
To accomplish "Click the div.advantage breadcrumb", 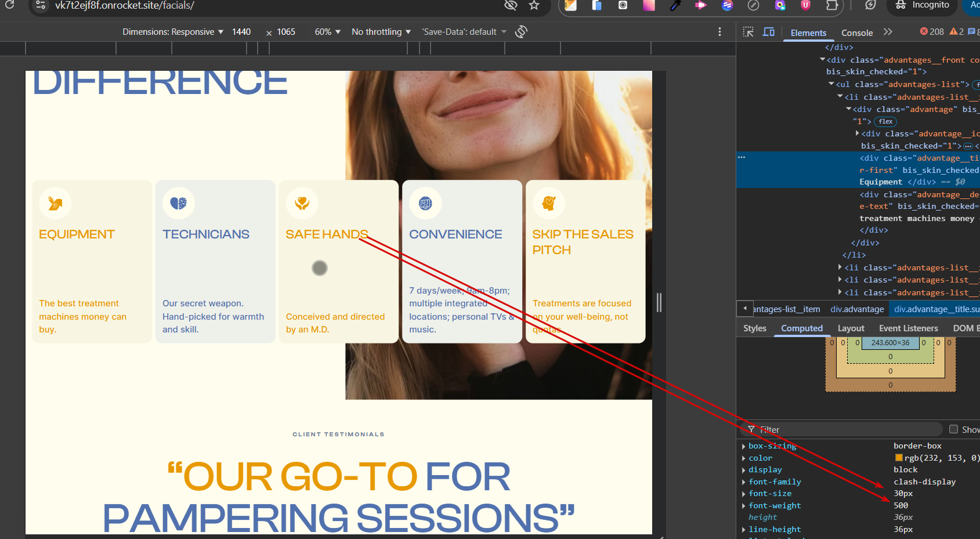I will point(857,309).
